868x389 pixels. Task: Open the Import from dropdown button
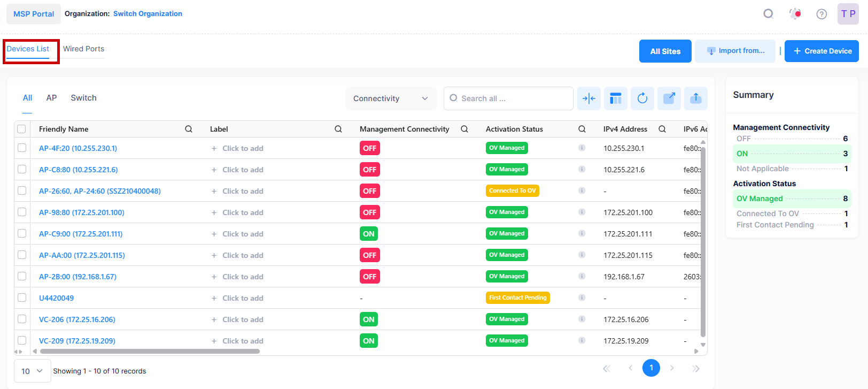(x=735, y=51)
